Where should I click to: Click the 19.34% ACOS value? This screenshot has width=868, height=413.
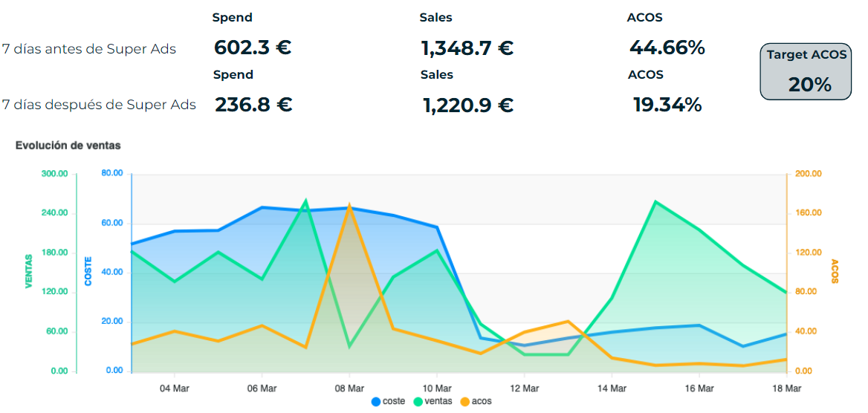[x=667, y=105]
